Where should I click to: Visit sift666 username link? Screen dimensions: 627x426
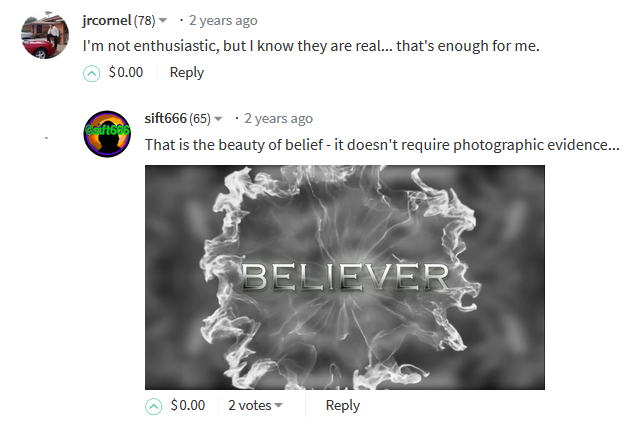pyautogui.click(x=166, y=118)
